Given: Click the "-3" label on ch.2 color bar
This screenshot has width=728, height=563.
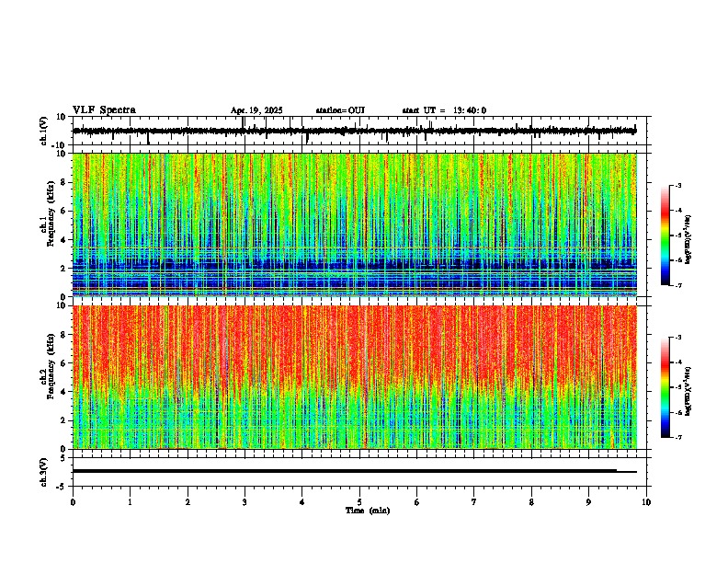Looking at the screenshot, I should [678, 338].
